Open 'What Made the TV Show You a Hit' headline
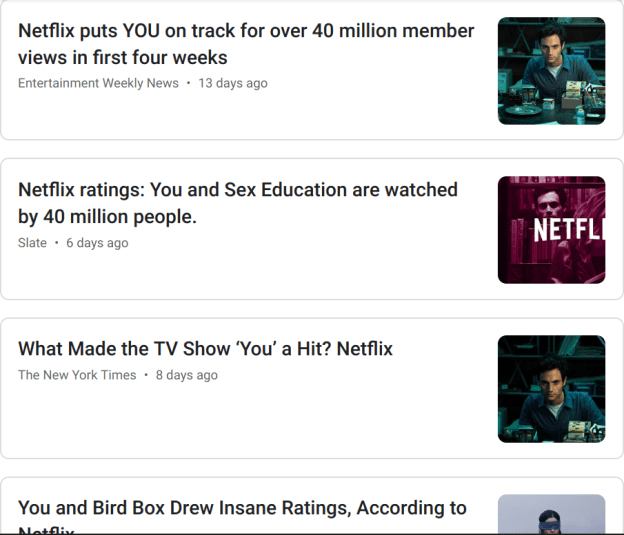The height and width of the screenshot is (535, 624). [205, 349]
